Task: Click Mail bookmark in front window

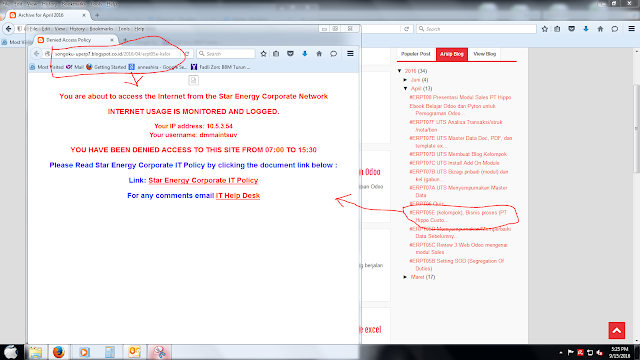Action: click(75, 67)
